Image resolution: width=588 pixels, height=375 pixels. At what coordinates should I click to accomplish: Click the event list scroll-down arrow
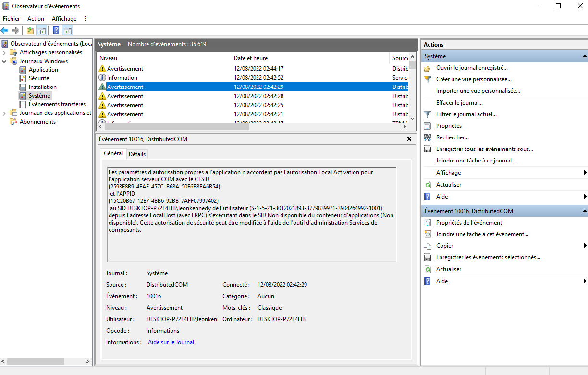[412, 118]
